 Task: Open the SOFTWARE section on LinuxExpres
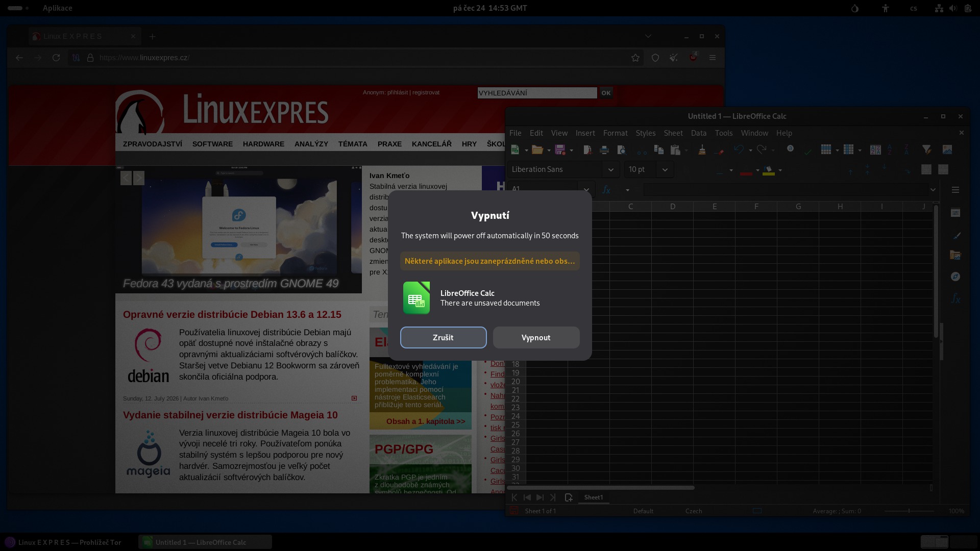click(x=212, y=144)
